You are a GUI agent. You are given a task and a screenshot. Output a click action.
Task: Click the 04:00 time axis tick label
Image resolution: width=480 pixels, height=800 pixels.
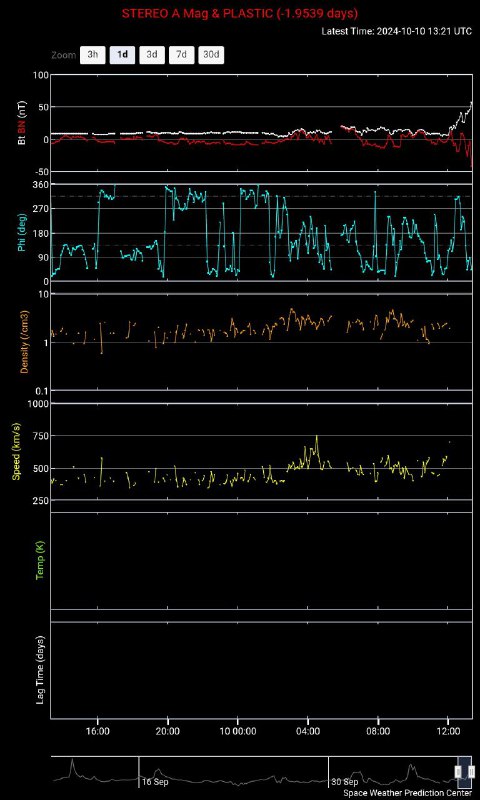click(308, 731)
